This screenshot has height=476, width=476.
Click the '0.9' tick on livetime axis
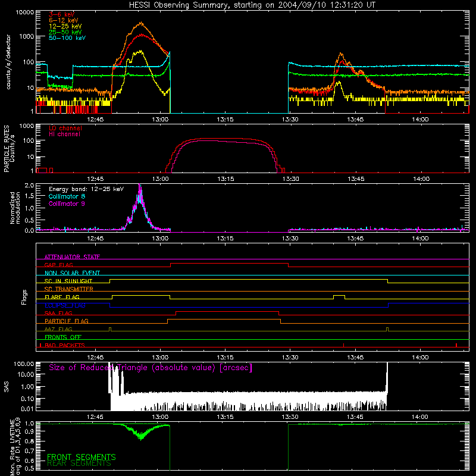tap(30, 431)
